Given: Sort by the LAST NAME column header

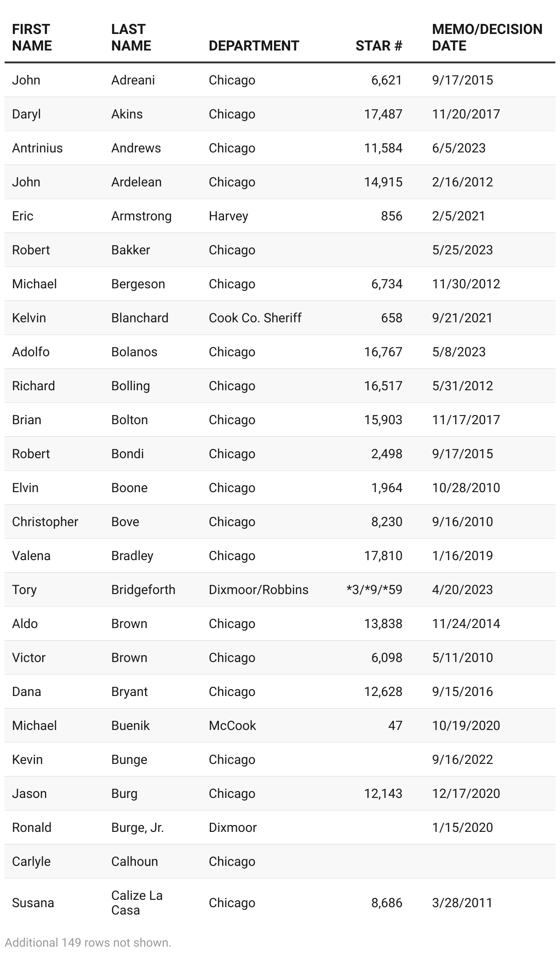Looking at the screenshot, I should pyautogui.click(x=131, y=37).
